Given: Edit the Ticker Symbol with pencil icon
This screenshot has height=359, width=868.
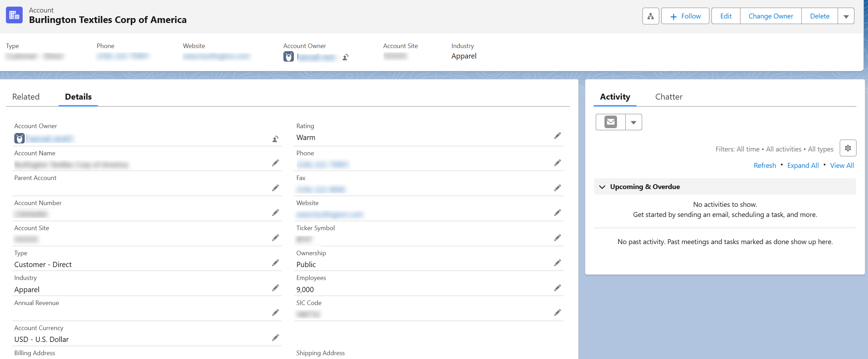Looking at the screenshot, I should click(x=557, y=237).
